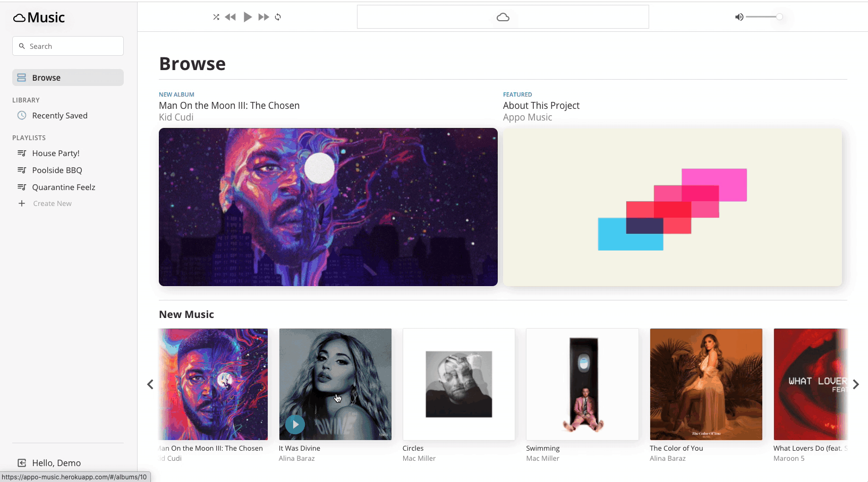Open Man On the Moon III featured title

coord(229,106)
